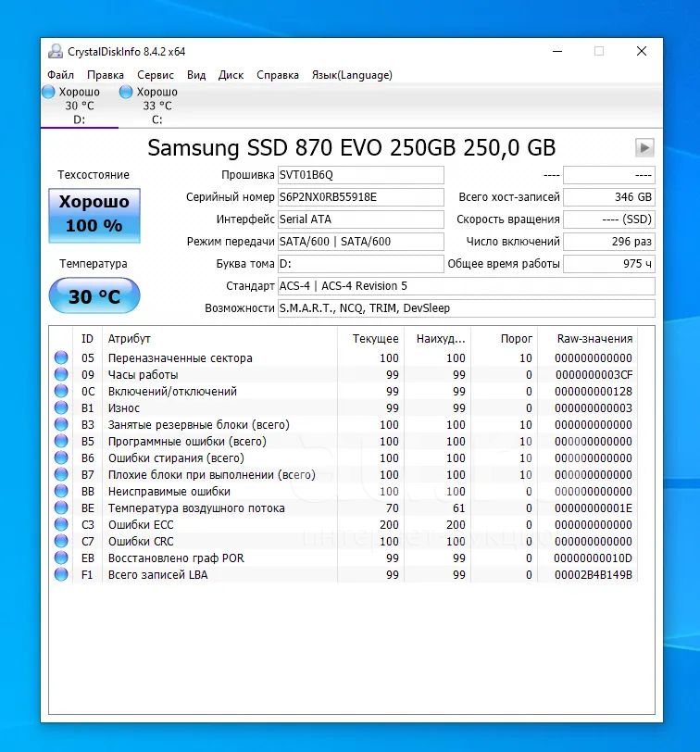Image resolution: width=700 pixels, height=752 pixels.
Task: Click the Хорошо 100 % health status button
Action: coord(94,216)
